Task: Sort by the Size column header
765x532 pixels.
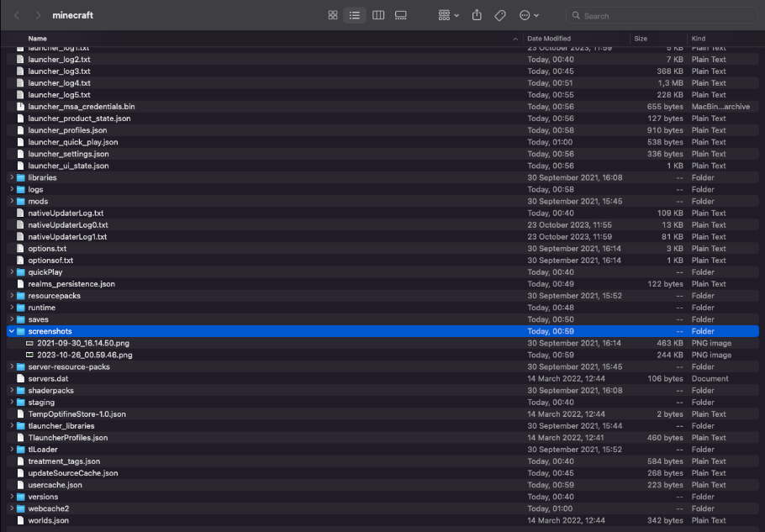Action: coord(641,39)
